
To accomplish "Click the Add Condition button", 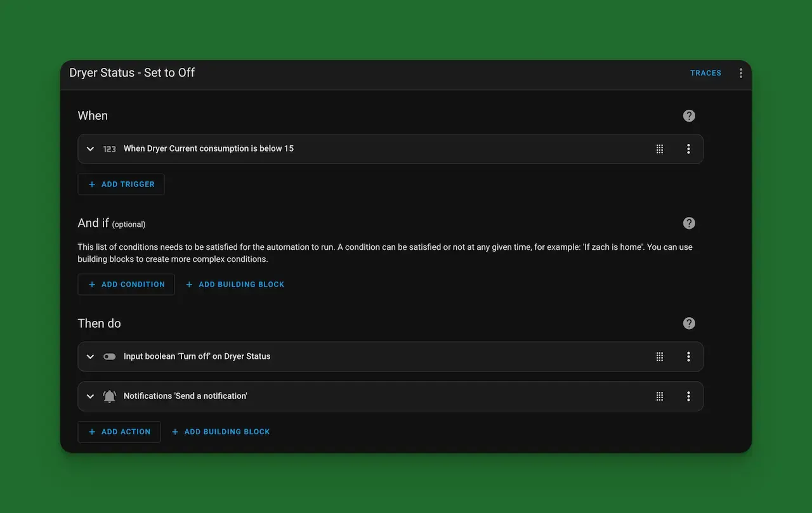I will pyautogui.click(x=126, y=284).
